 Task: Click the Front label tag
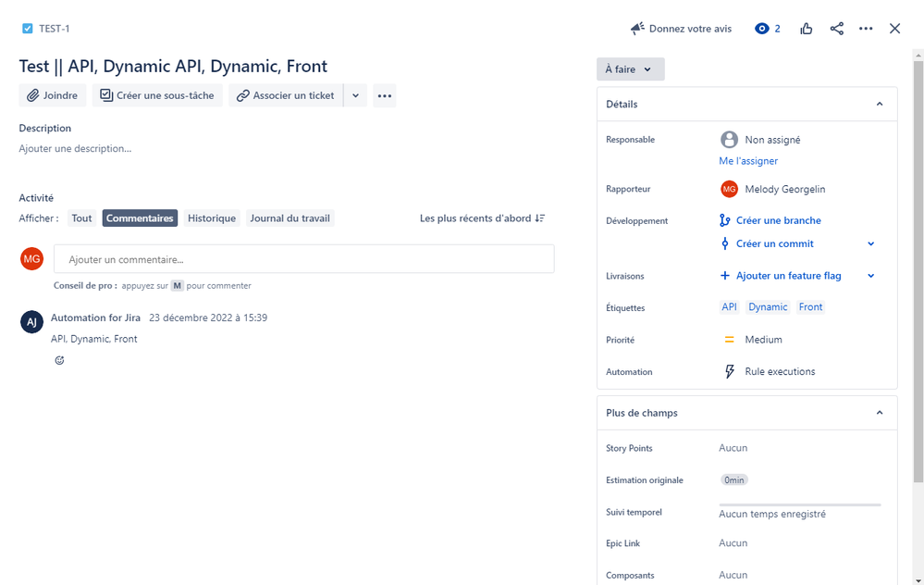point(810,307)
